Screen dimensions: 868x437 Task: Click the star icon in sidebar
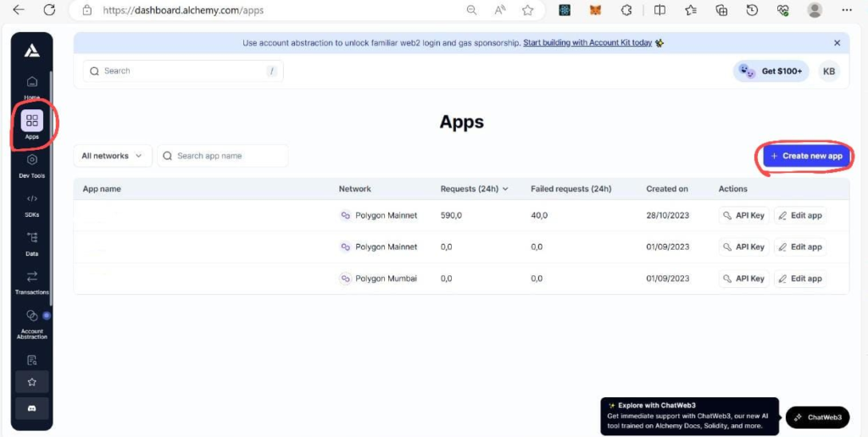point(32,382)
